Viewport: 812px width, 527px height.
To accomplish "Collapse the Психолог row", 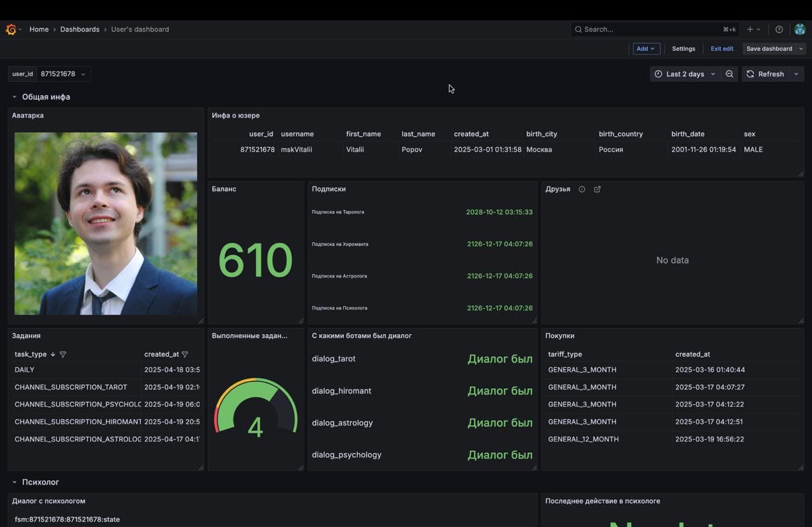I will 15,482.
